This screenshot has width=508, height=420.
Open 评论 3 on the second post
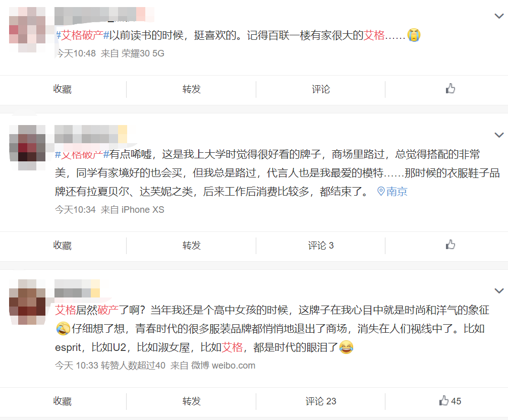(x=321, y=245)
